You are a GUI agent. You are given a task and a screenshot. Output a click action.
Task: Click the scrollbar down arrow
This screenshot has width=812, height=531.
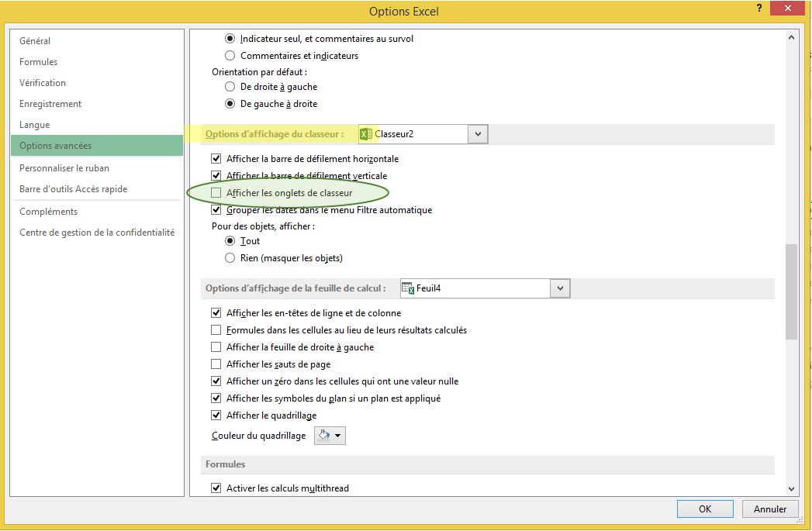(x=791, y=488)
